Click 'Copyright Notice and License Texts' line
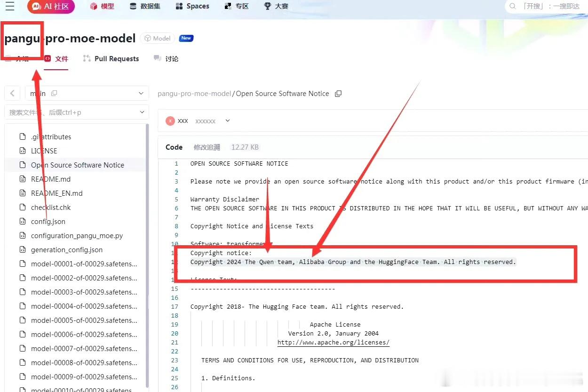This screenshot has height=392, width=588. 252,226
